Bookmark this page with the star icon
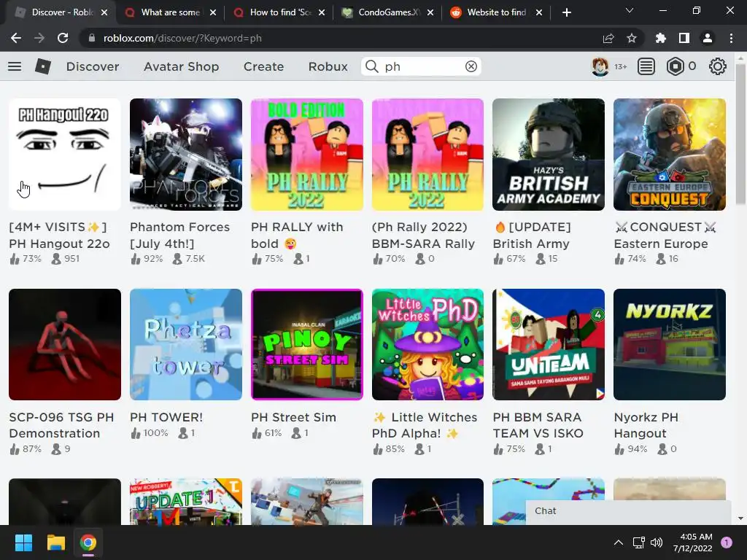The image size is (747, 560). point(632,38)
